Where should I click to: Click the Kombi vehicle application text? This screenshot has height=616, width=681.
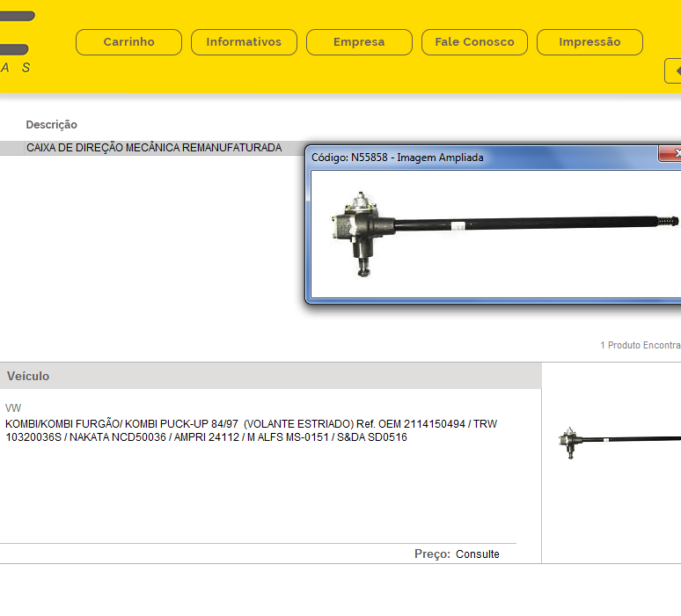tap(251, 430)
